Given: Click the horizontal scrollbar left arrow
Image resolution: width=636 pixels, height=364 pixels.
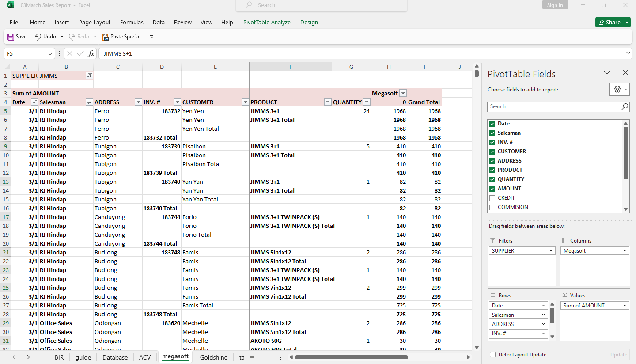Looking at the screenshot, I should coord(291,357).
